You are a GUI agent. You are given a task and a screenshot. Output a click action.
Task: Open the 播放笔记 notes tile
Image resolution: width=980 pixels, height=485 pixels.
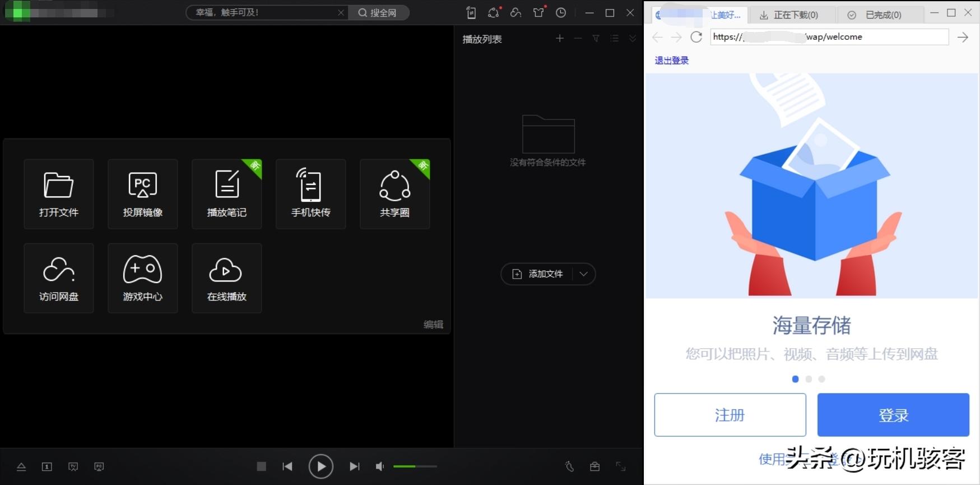(227, 194)
